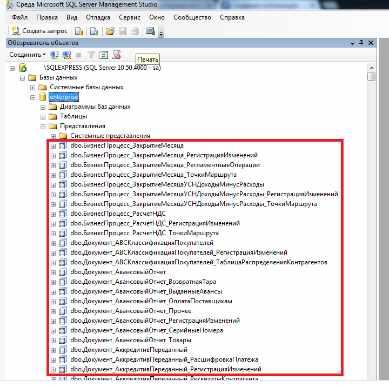Click the Print toolbar icon
This screenshot has width=389, height=385.
(x=150, y=31)
